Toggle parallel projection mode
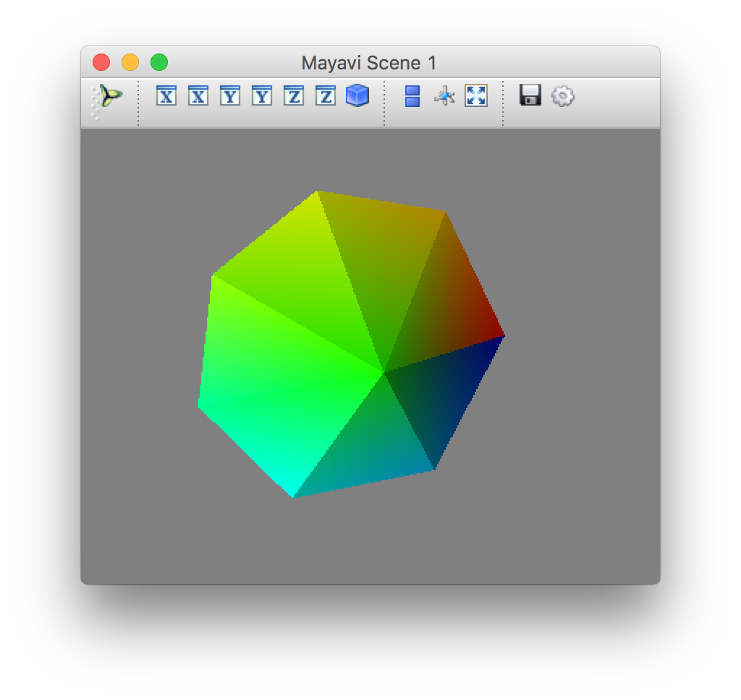The height and width of the screenshot is (700, 741). click(411, 95)
